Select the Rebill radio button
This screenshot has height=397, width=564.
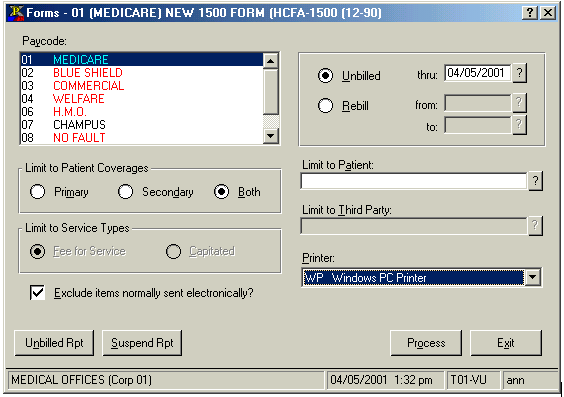(x=325, y=106)
